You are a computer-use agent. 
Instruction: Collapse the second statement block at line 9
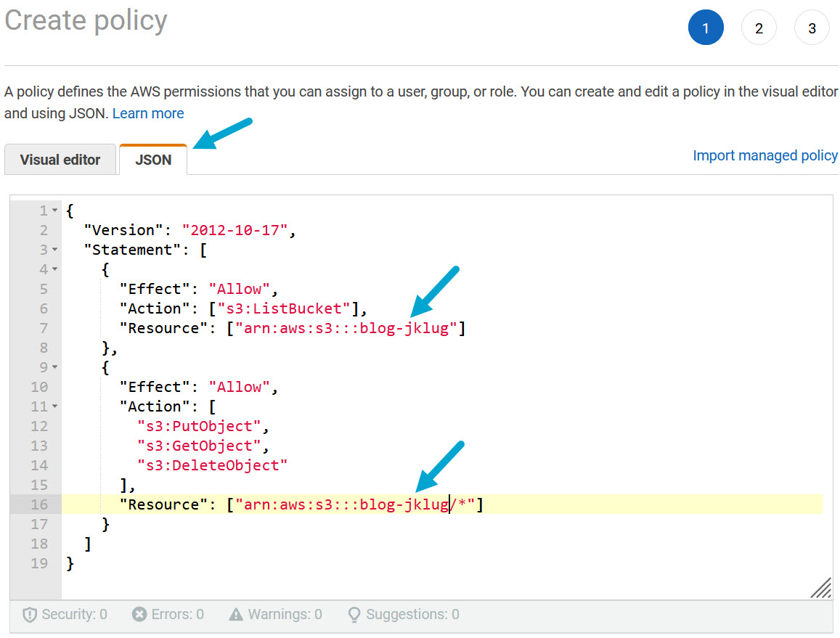click(55, 367)
